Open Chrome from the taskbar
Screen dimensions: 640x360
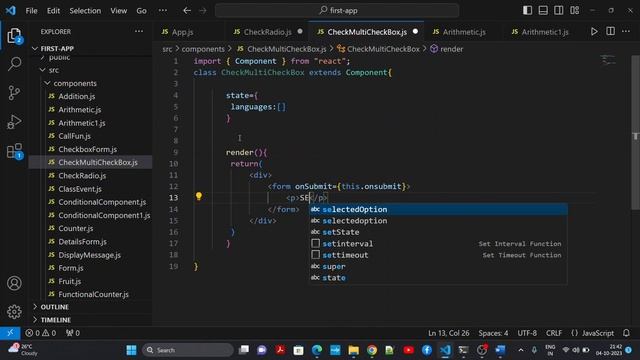pyautogui.click(x=371, y=350)
